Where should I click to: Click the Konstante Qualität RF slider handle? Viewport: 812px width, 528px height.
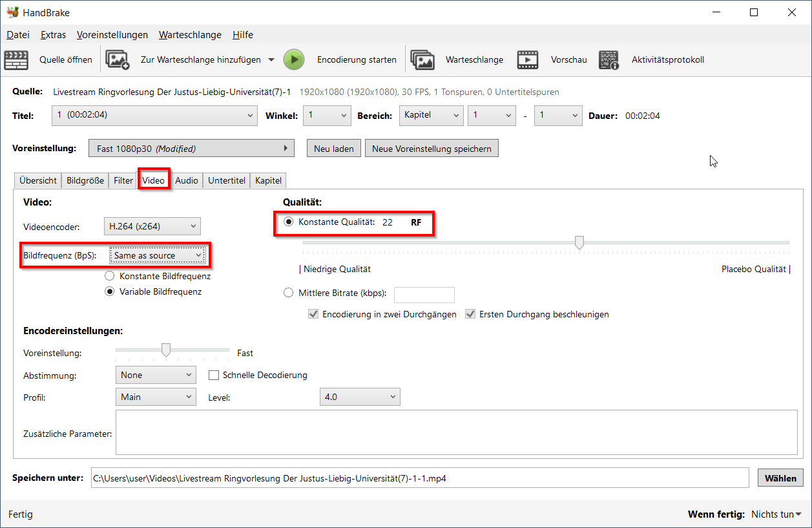coord(579,242)
